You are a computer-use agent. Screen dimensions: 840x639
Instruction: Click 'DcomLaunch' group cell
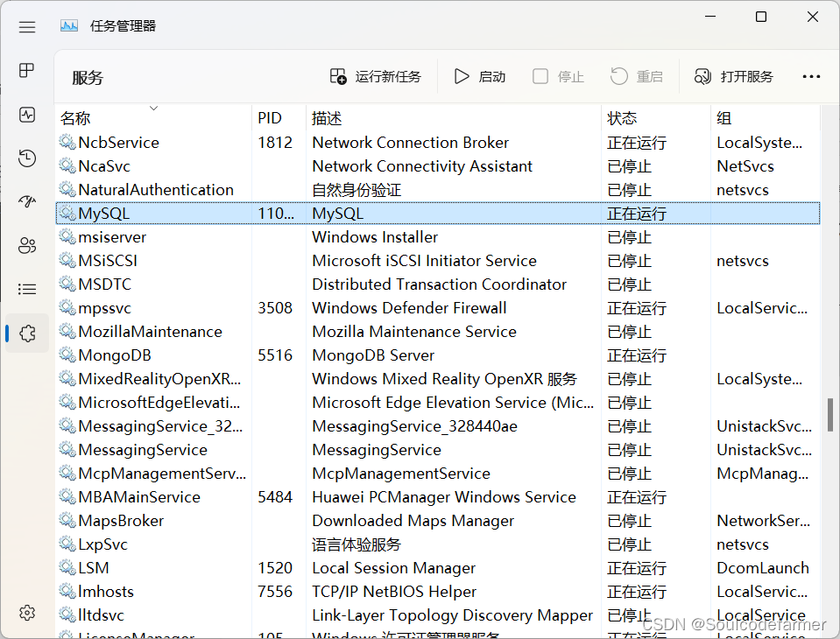point(763,568)
